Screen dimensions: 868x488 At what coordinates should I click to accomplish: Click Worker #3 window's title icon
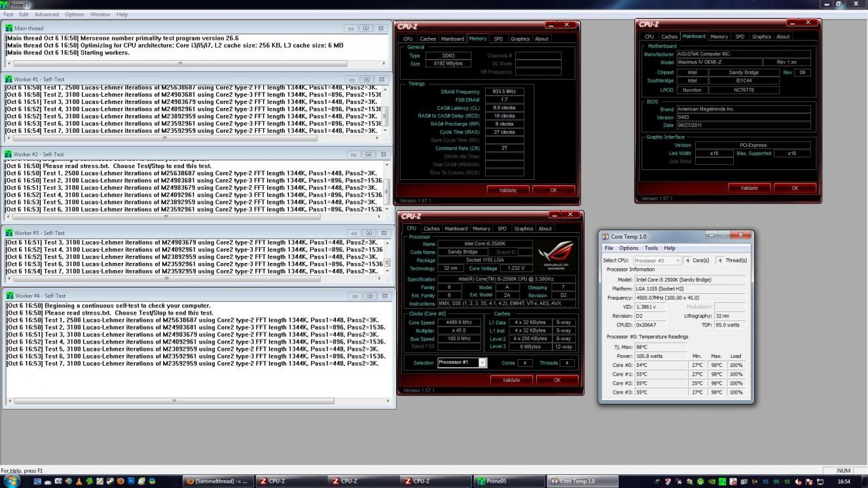(9, 233)
